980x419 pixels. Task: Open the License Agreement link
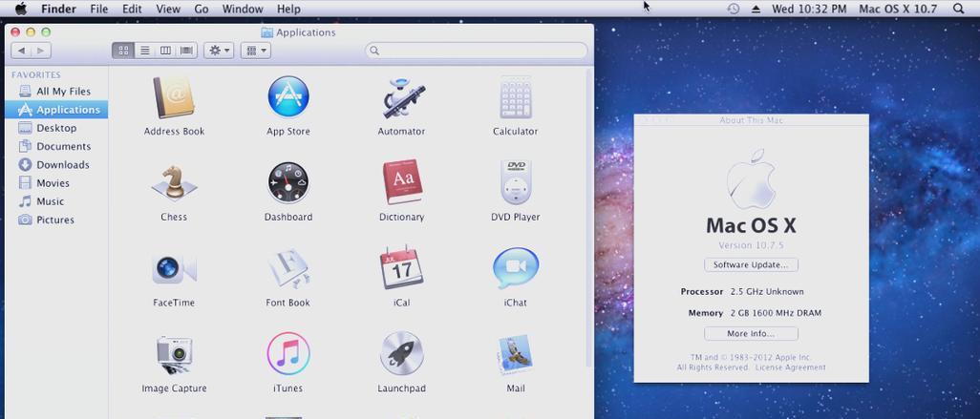pyautogui.click(x=790, y=367)
